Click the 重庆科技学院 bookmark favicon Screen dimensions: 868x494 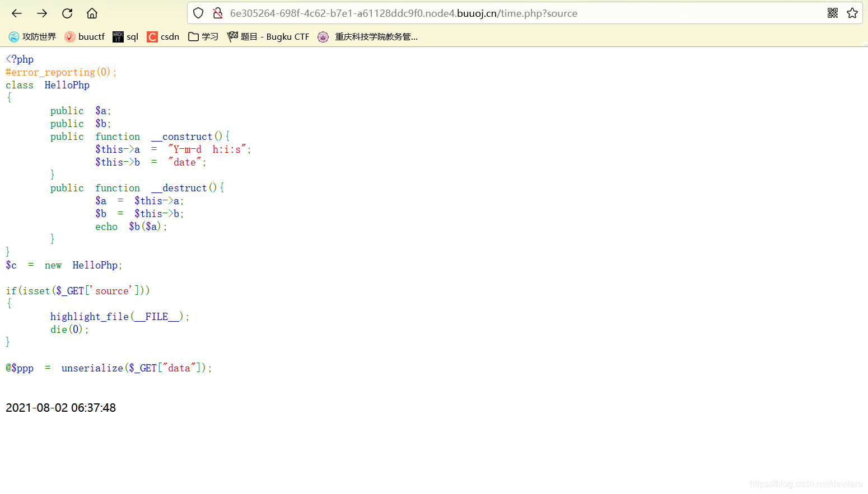click(323, 37)
